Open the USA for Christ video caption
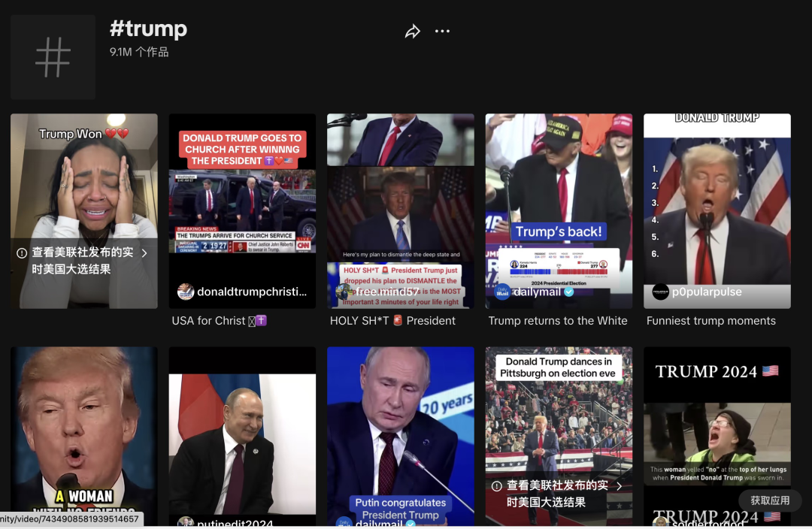 pos(219,321)
